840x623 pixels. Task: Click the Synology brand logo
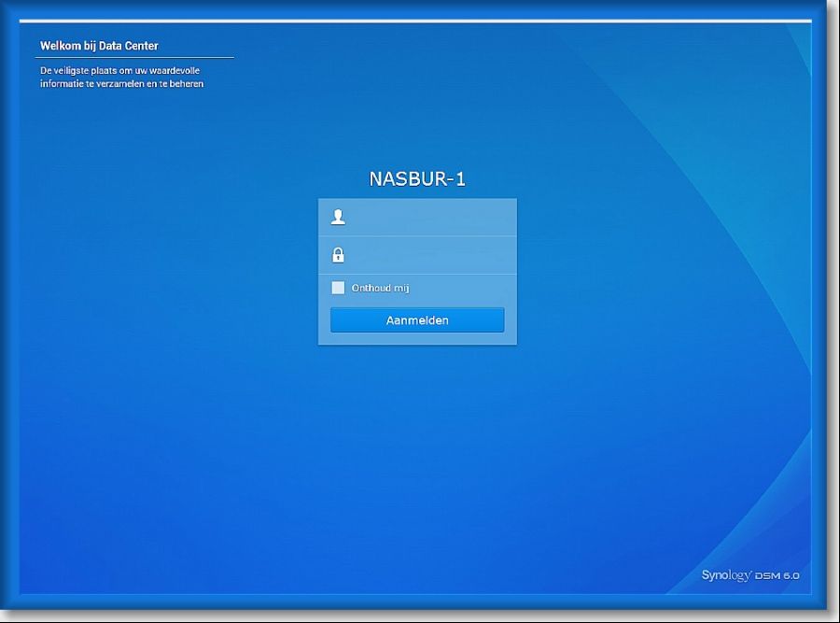coord(726,575)
